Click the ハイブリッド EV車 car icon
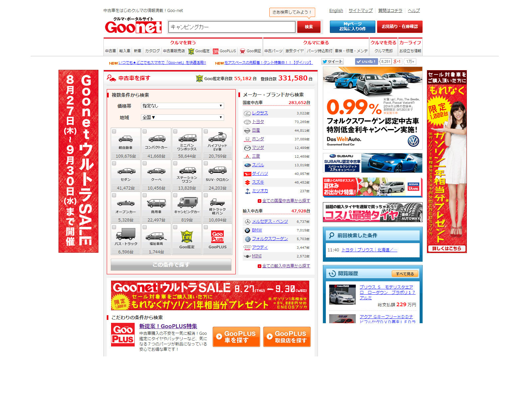The height and width of the screenshot is (399, 532). [x=217, y=137]
